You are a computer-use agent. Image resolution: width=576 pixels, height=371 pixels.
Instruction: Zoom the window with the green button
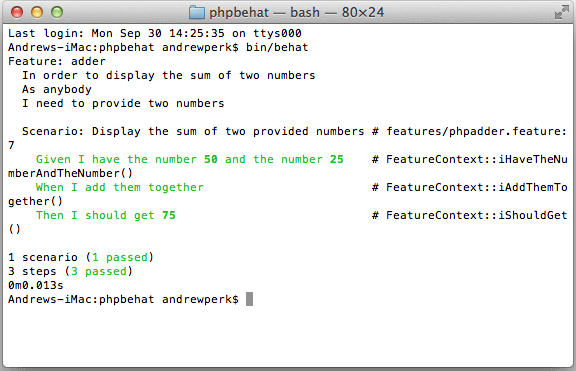[57, 12]
